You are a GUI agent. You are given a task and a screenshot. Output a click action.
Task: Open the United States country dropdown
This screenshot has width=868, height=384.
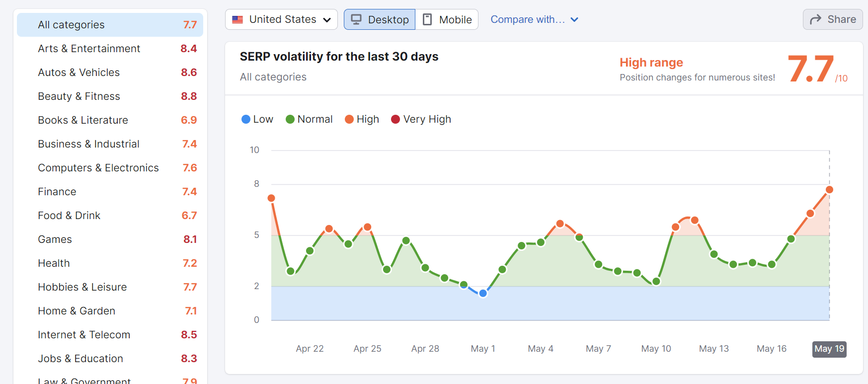click(x=281, y=19)
